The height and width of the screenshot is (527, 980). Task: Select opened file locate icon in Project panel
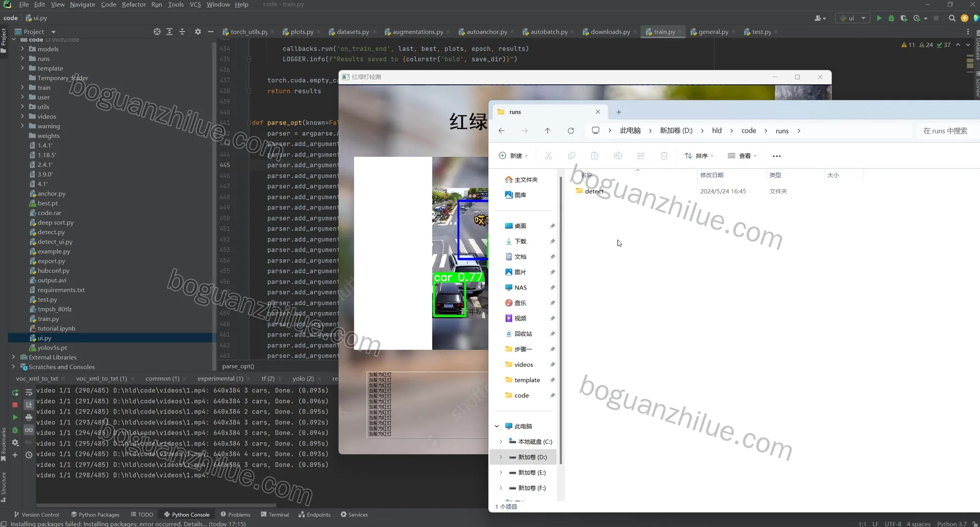point(157,32)
